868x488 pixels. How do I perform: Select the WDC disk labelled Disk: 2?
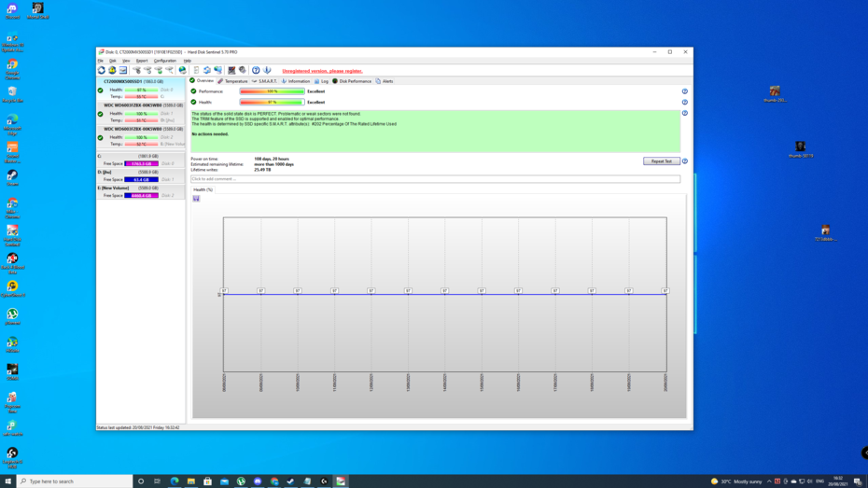click(x=141, y=136)
